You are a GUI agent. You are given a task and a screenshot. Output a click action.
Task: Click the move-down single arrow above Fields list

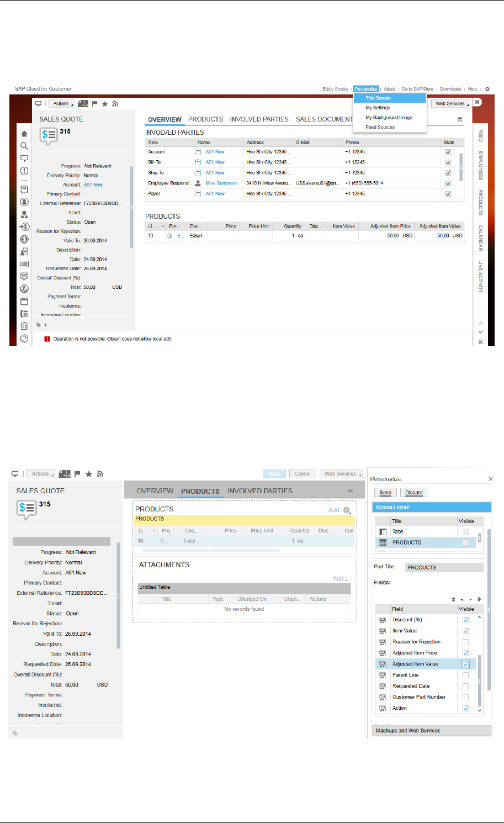[x=471, y=599]
